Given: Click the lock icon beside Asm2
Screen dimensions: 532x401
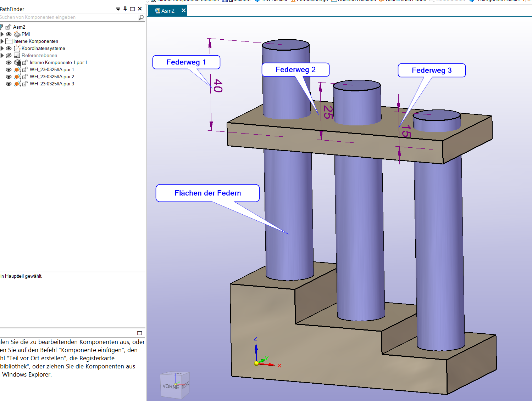Looking at the screenshot, I should (9, 27).
